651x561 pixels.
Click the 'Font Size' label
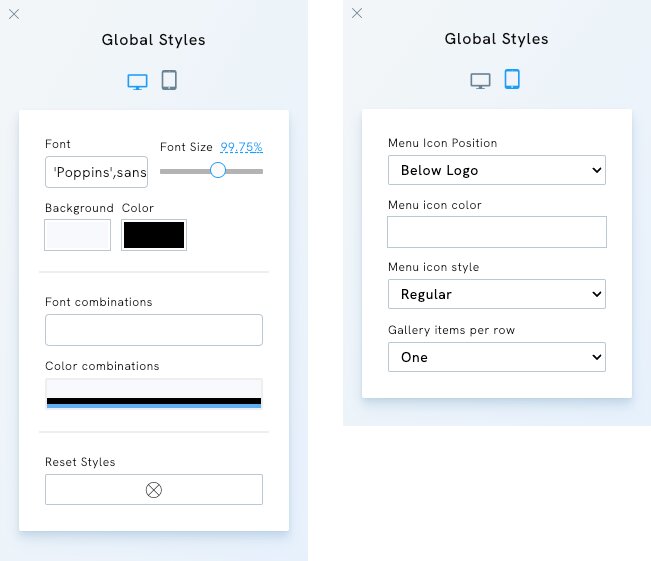pyautogui.click(x=186, y=147)
